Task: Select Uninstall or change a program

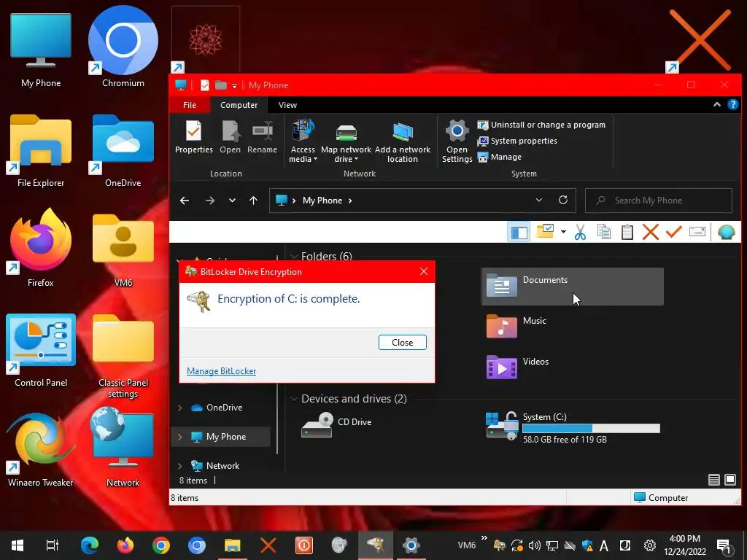Action: [541, 125]
